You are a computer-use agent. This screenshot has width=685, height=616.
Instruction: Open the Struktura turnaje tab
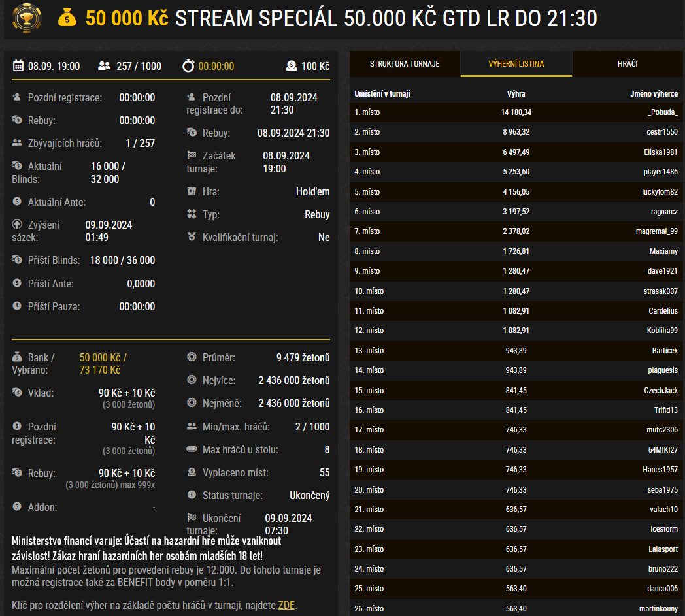pyautogui.click(x=405, y=64)
